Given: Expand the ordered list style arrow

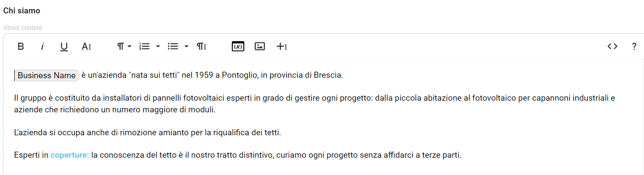Looking at the screenshot, I should pos(158,47).
